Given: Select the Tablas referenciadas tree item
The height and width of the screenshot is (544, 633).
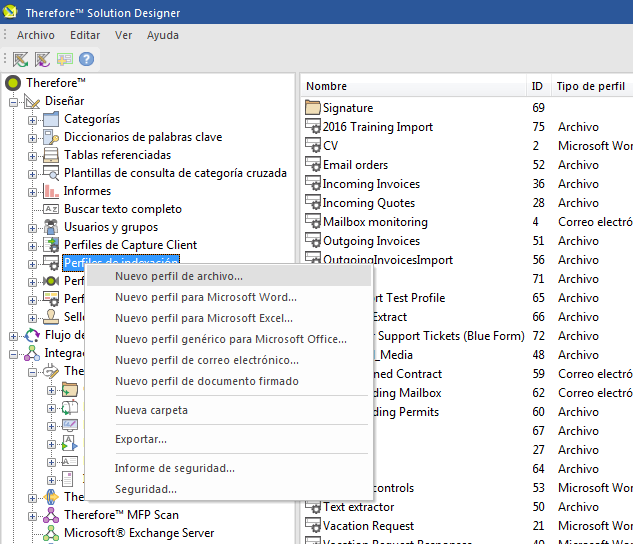Looking at the screenshot, I should click(x=117, y=155).
